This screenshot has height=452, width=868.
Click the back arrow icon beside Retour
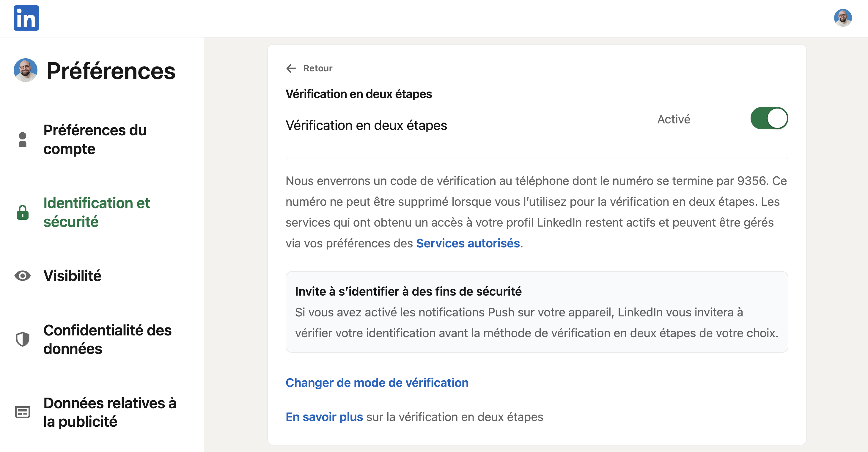click(x=291, y=68)
